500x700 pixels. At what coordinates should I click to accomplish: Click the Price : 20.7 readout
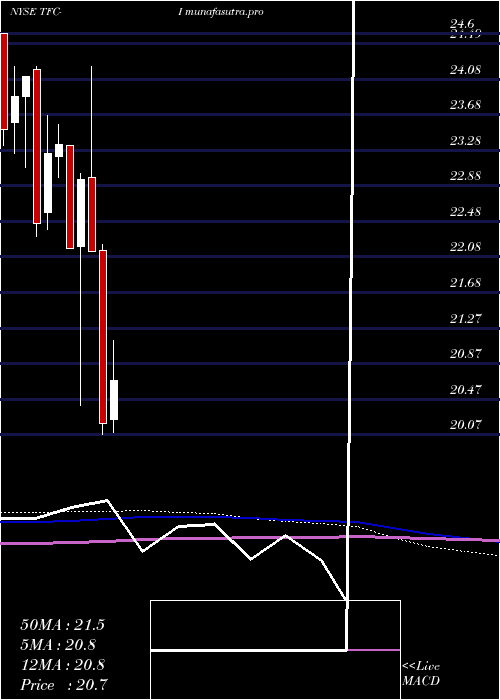64,685
